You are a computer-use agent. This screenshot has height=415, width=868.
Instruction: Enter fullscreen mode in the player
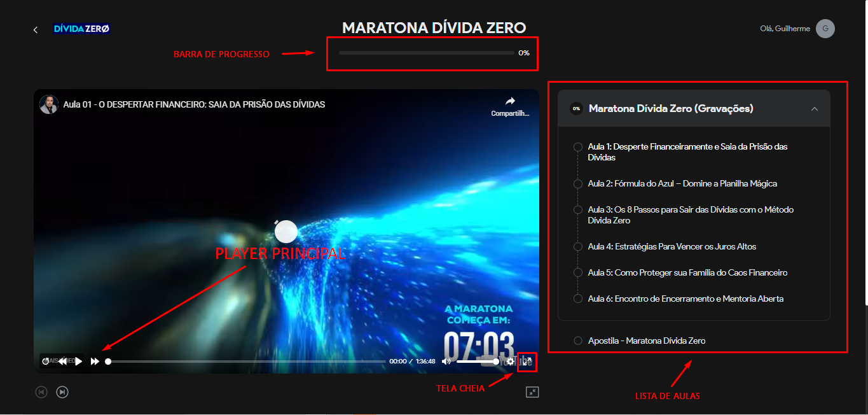pos(527,362)
